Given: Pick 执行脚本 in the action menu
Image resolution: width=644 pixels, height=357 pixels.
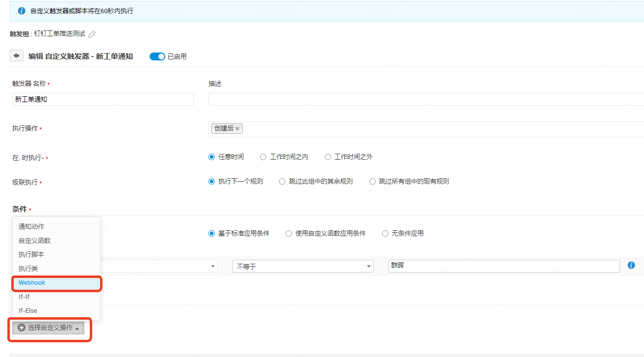Looking at the screenshot, I should [x=31, y=254].
